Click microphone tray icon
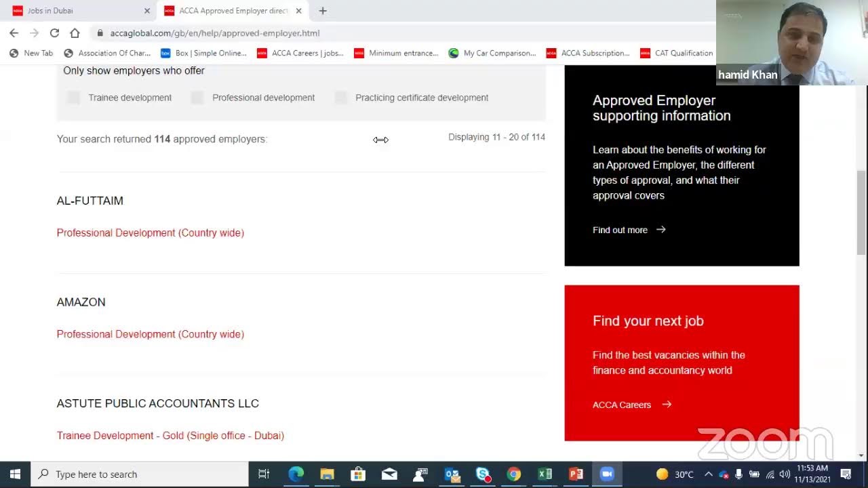Viewport: 868px width, 488px height. (738, 474)
